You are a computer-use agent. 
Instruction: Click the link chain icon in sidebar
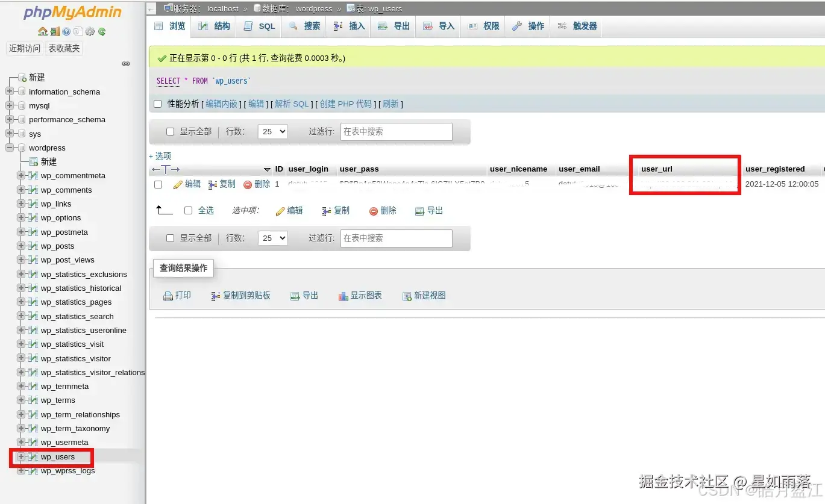pos(126,63)
